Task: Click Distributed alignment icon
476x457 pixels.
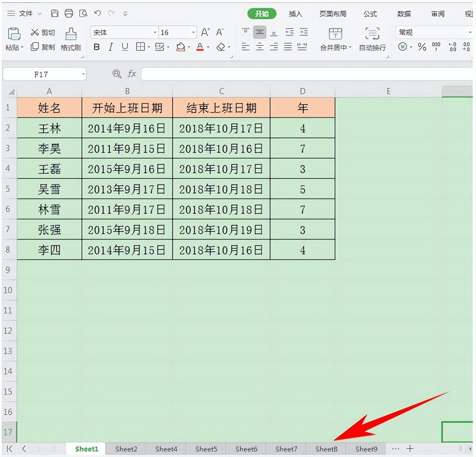Action: point(302,47)
